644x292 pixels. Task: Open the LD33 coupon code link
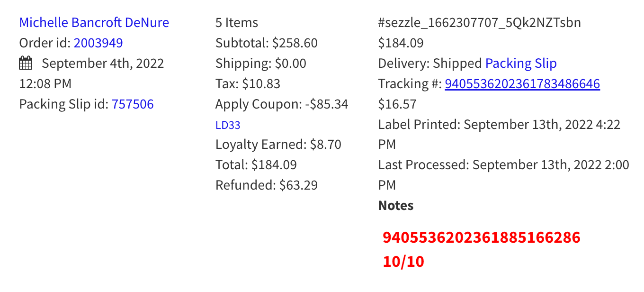228,125
